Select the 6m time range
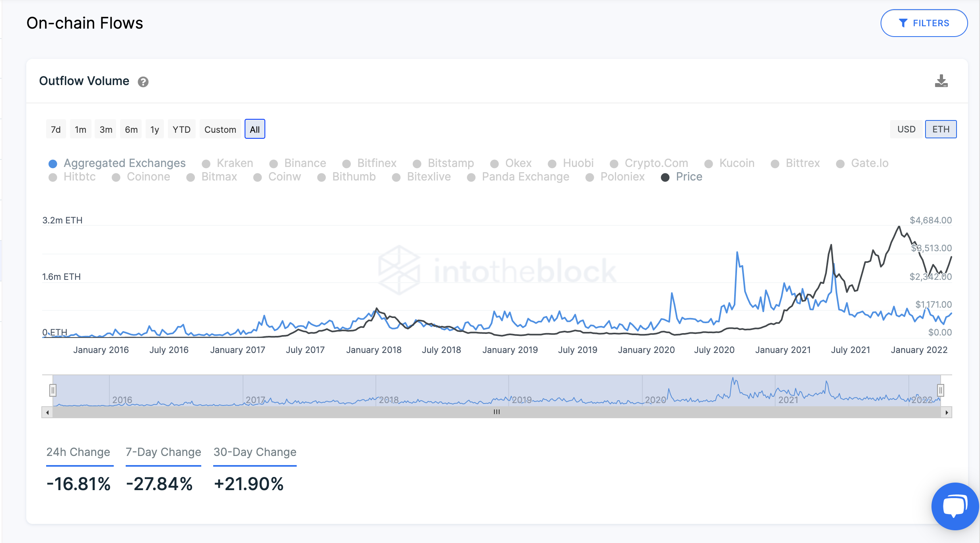 coord(131,129)
